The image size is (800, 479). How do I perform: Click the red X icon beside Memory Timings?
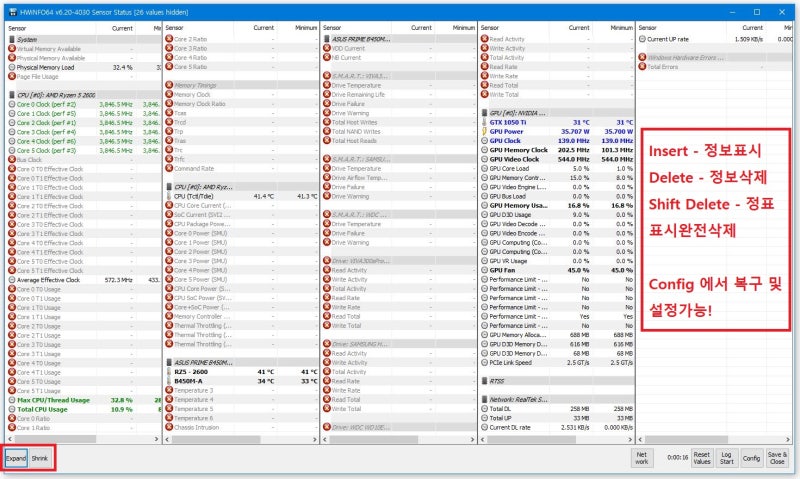coord(169,85)
